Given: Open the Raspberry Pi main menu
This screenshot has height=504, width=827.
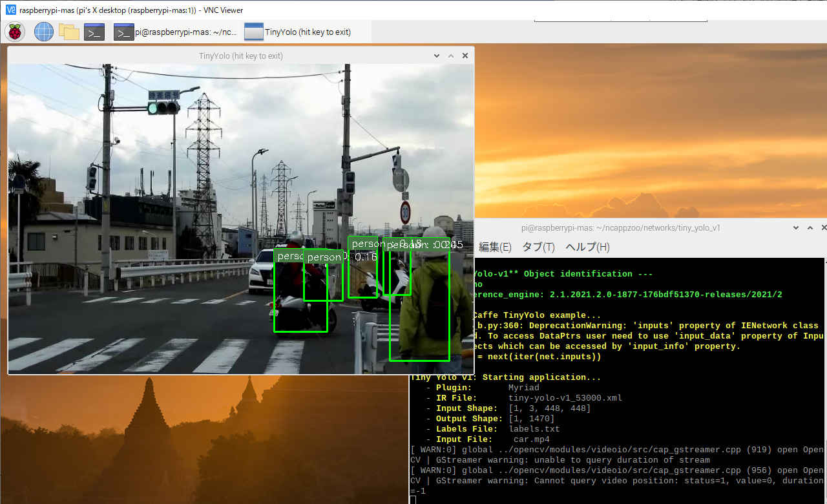Looking at the screenshot, I should [x=15, y=32].
